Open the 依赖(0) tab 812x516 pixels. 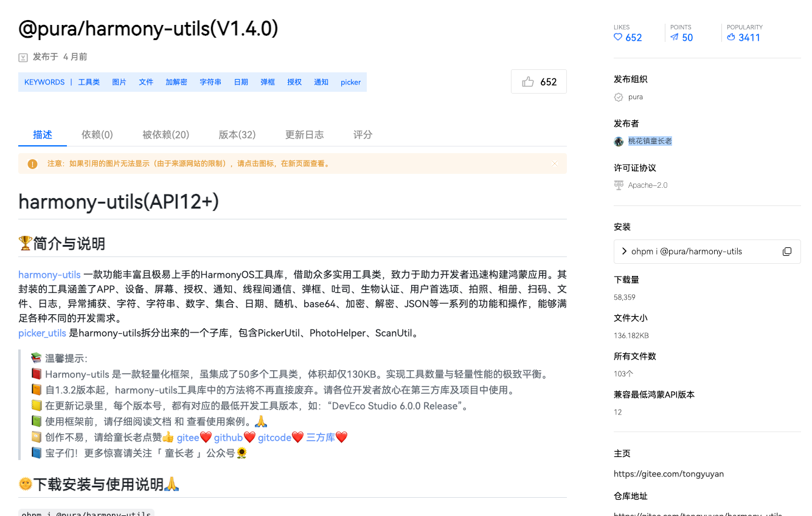point(97,134)
